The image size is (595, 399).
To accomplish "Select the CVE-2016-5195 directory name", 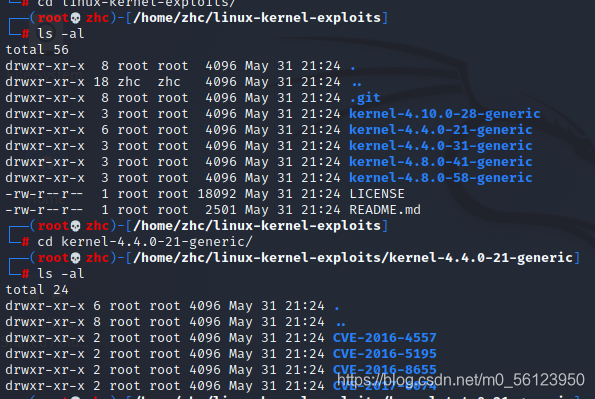I will click(384, 353).
